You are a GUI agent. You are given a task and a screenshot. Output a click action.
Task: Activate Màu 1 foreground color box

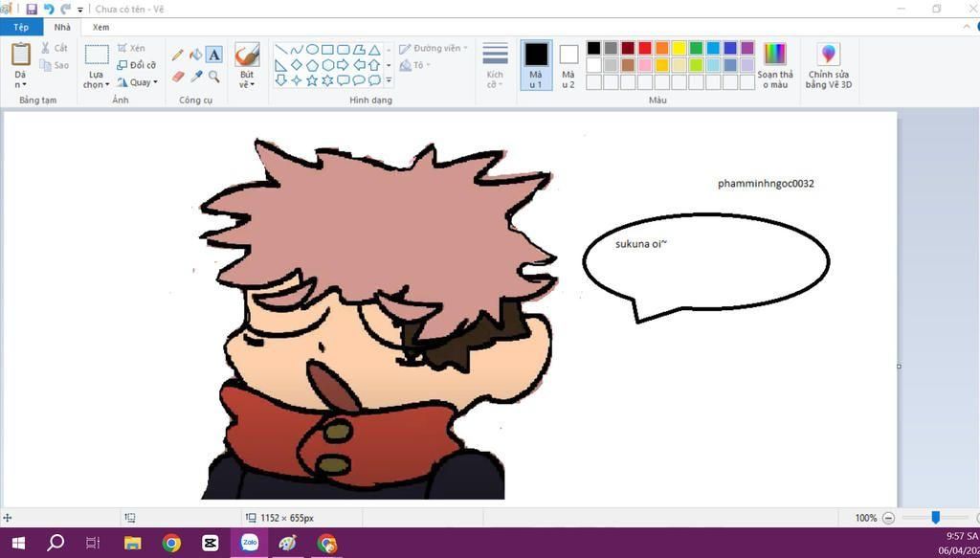[x=536, y=65]
